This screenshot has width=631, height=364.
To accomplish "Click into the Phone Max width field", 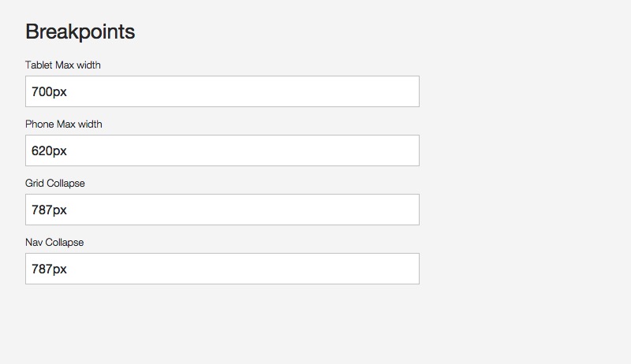I will pos(222,150).
